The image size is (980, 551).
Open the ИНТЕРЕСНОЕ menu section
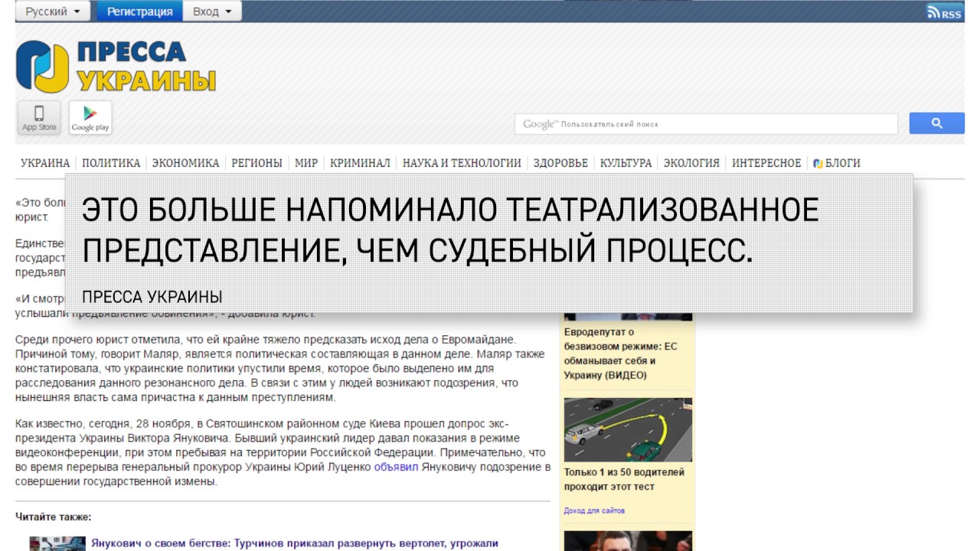click(x=766, y=163)
